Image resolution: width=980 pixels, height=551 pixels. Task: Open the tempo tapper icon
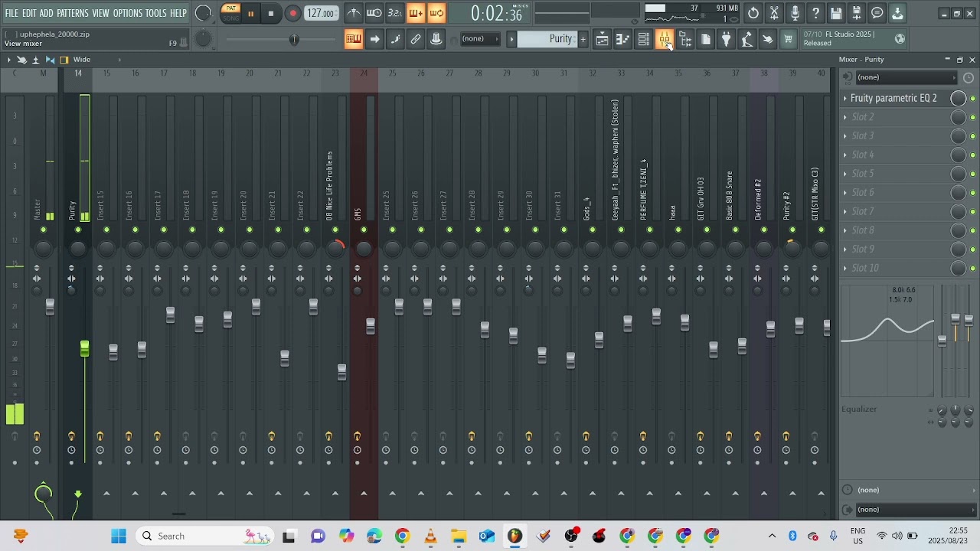coord(747,39)
